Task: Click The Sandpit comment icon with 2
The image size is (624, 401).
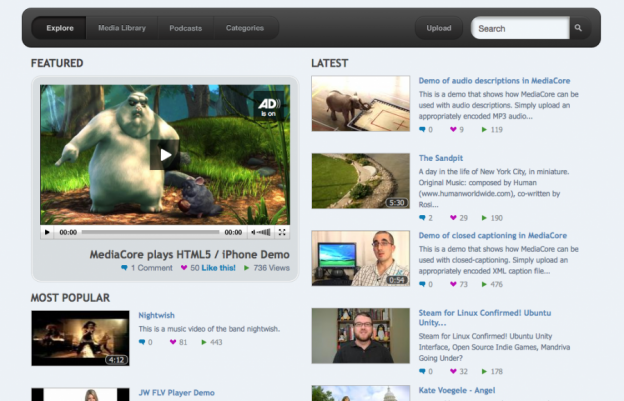Action: coord(422,218)
